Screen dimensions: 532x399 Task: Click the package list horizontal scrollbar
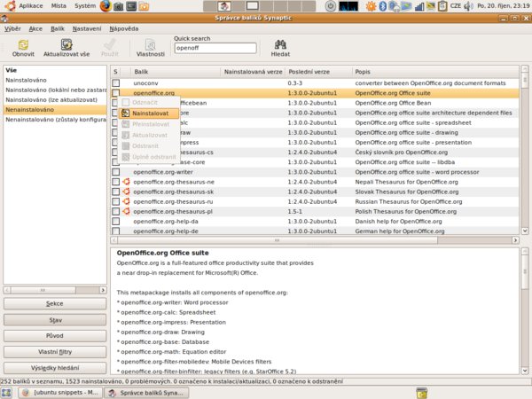click(x=278, y=240)
